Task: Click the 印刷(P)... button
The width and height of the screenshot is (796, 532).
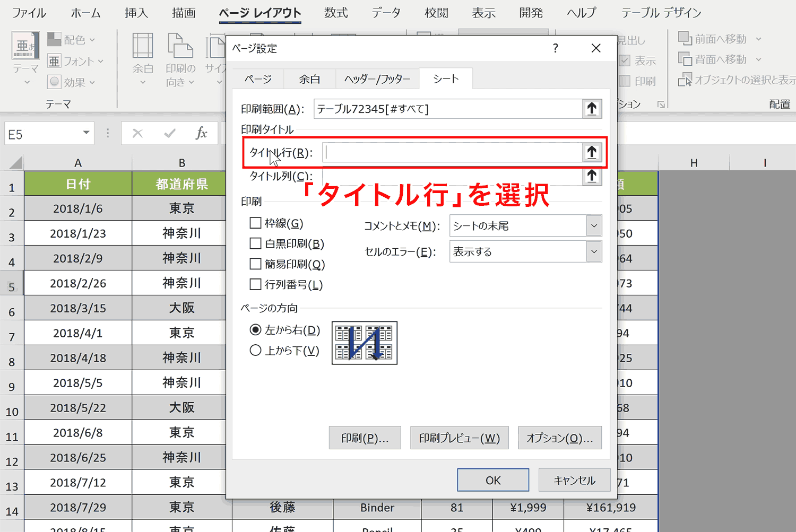Action: [x=365, y=438]
